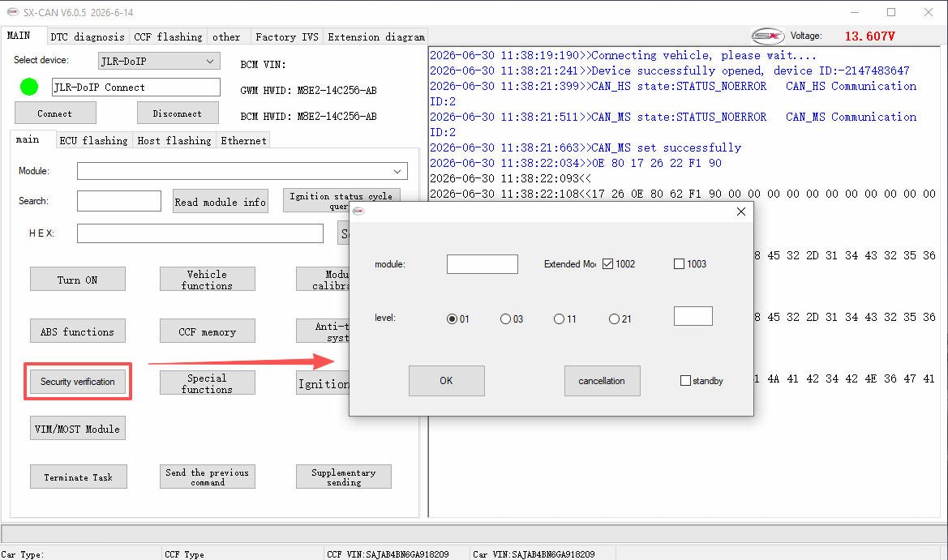Image resolution: width=948 pixels, height=560 pixels.
Task: Open the VIM/MOST Module button
Action: (77, 429)
